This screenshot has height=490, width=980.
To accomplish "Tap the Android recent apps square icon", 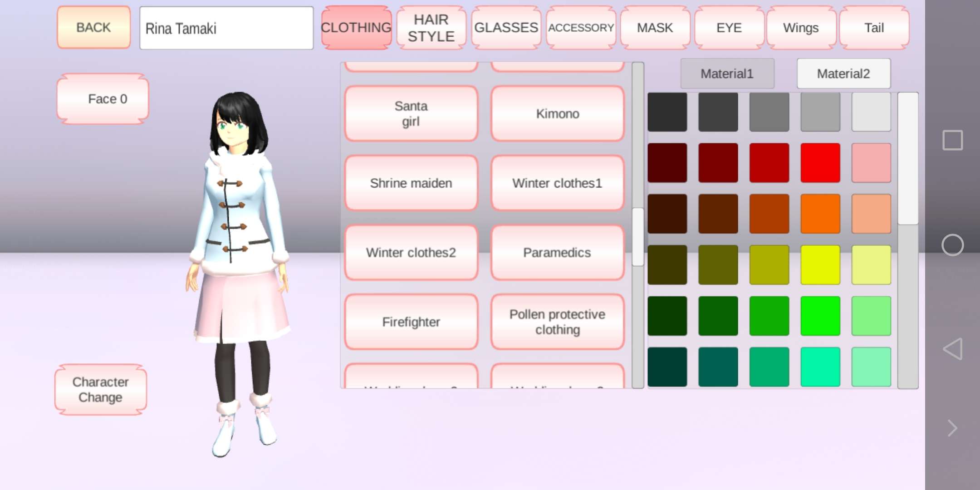I will point(952,140).
